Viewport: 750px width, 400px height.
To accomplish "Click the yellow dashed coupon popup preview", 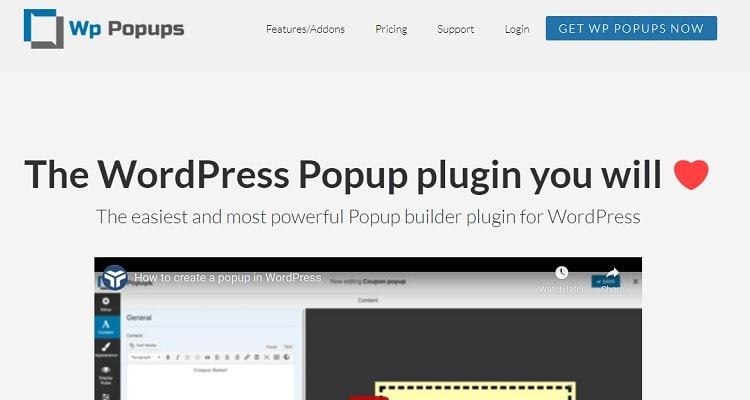I will [x=475, y=390].
